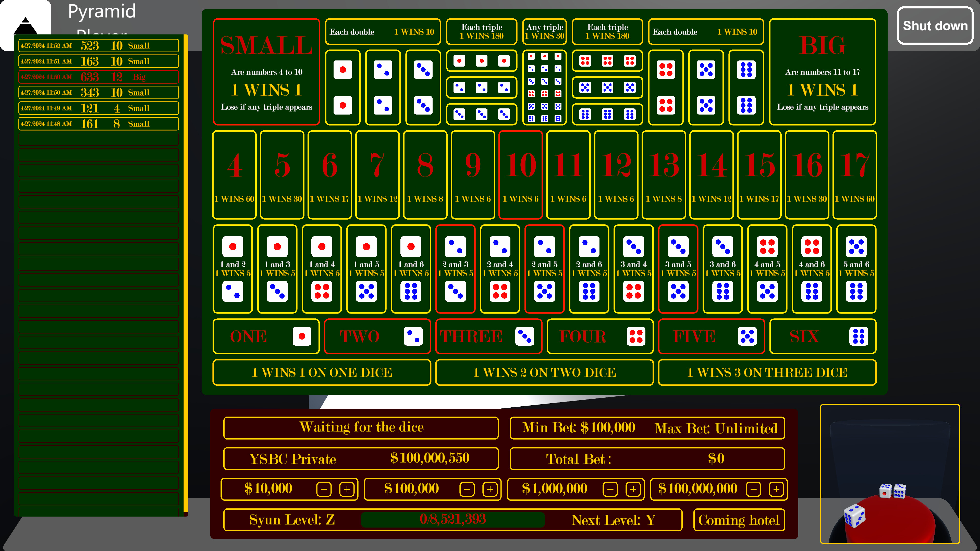Select the triple ones bet
Image resolution: width=980 pixels, height=551 pixels.
481,60
